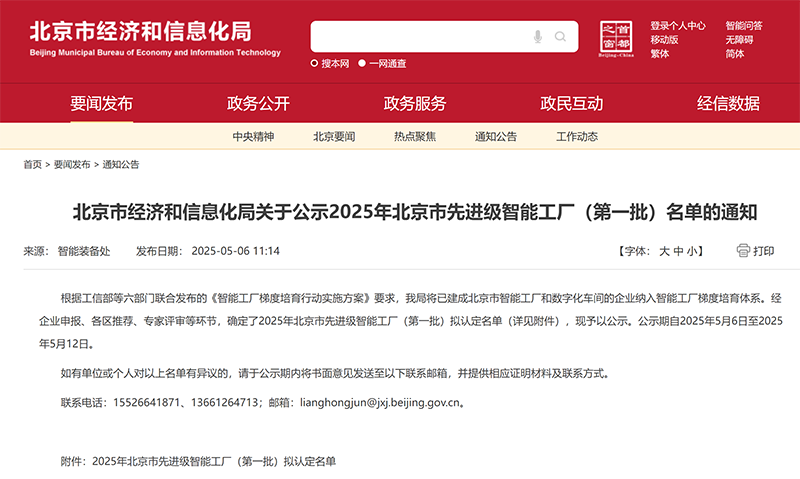The image size is (800, 479).
Task: Click the printer icon next to 打印
Action: [x=743, y=250]
